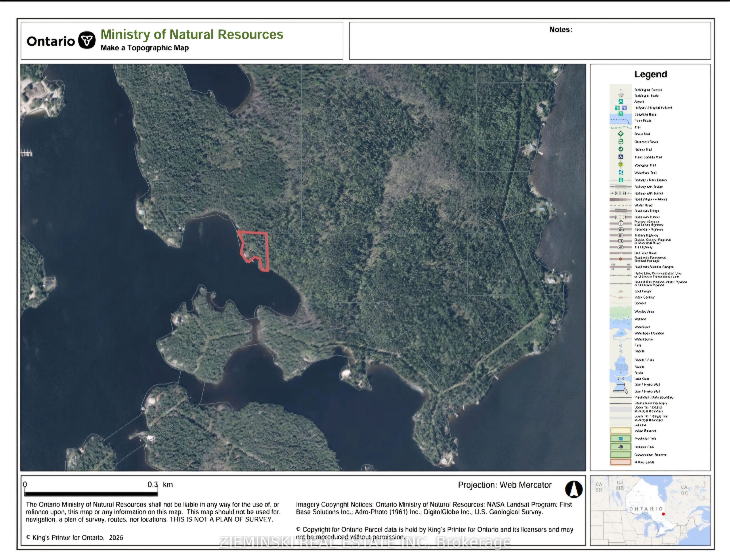Click the 'Legend' heading
Image resolution: width=730 pixels, height=560 pixels.
click(x=650, y=74)
